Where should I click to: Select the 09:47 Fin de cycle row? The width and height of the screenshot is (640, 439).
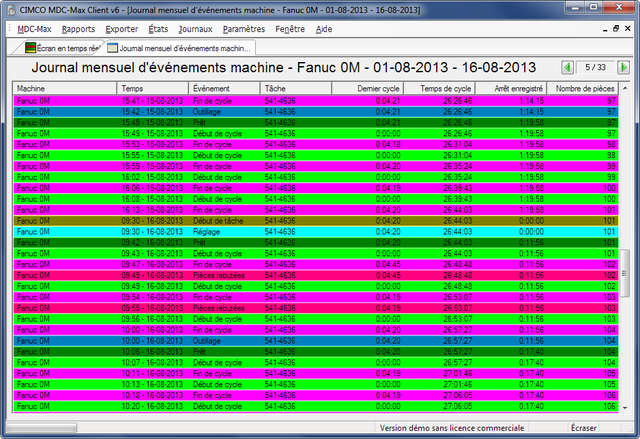coord(316,264)
